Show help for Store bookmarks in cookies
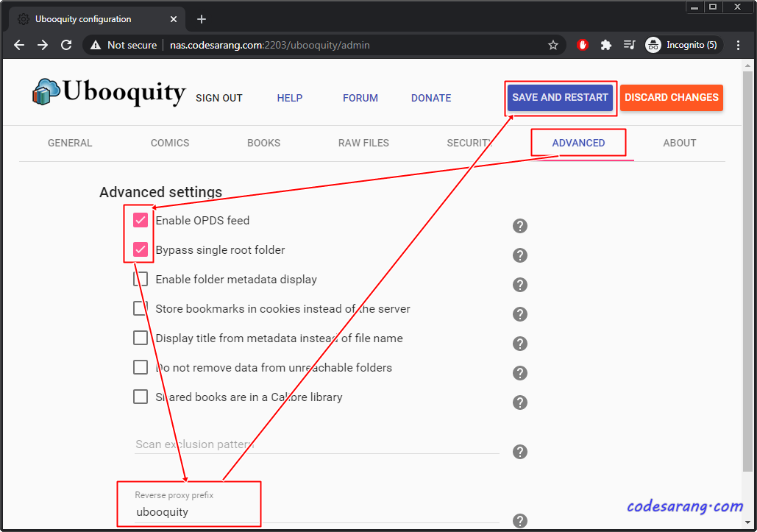Image resolution: width=757 pixels, height=532 pixels. coord(520,313)
